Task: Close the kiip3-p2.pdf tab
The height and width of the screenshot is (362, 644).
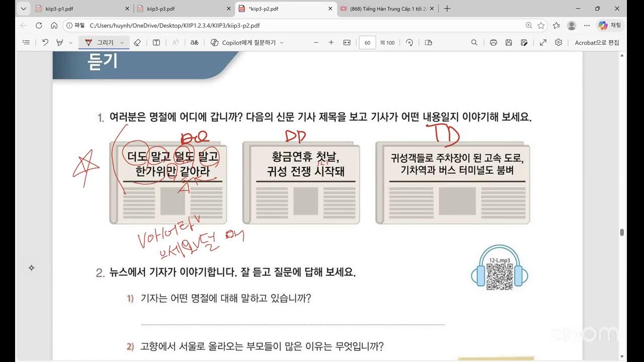Action: 330,9
